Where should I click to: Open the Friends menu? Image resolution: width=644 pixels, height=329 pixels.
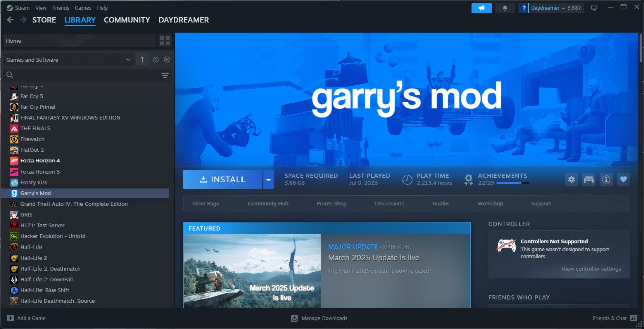(61, 8)
